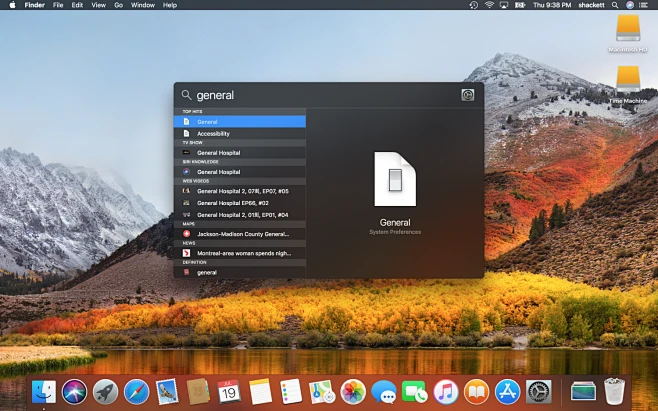Open Finder from the Dock
This screenshot has height=411, width=658.
(44, 392)
